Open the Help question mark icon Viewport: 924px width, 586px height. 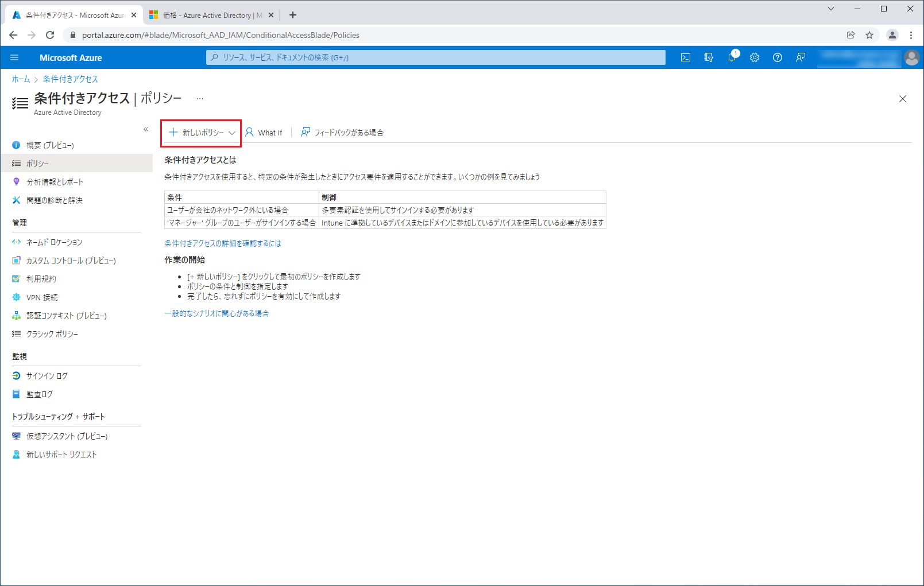coord(778,57)
